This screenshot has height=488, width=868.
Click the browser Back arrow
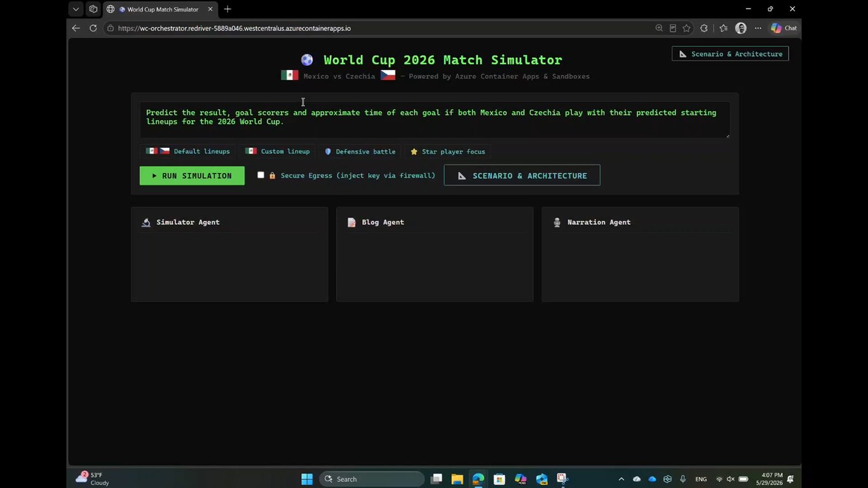pyautogui.click(x=76, y=28)
